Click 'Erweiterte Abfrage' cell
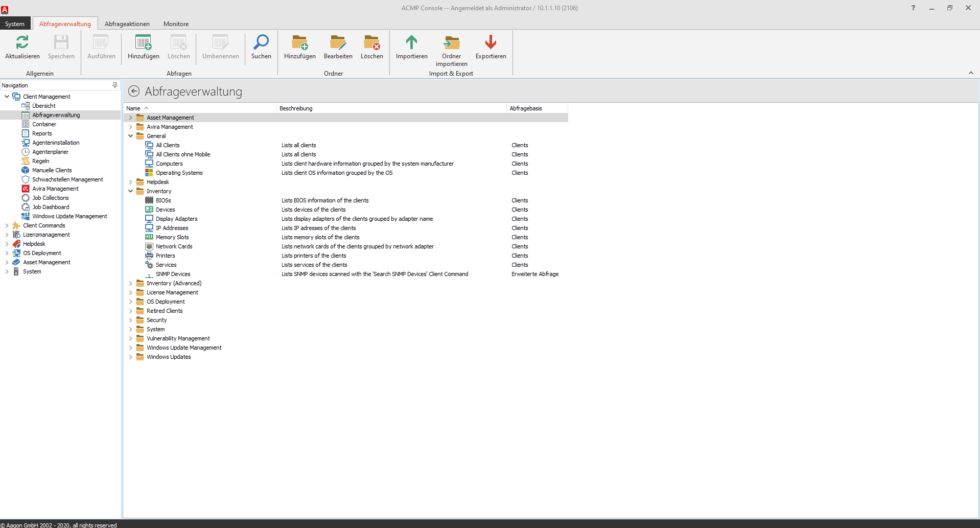 [x=535, y=274]
